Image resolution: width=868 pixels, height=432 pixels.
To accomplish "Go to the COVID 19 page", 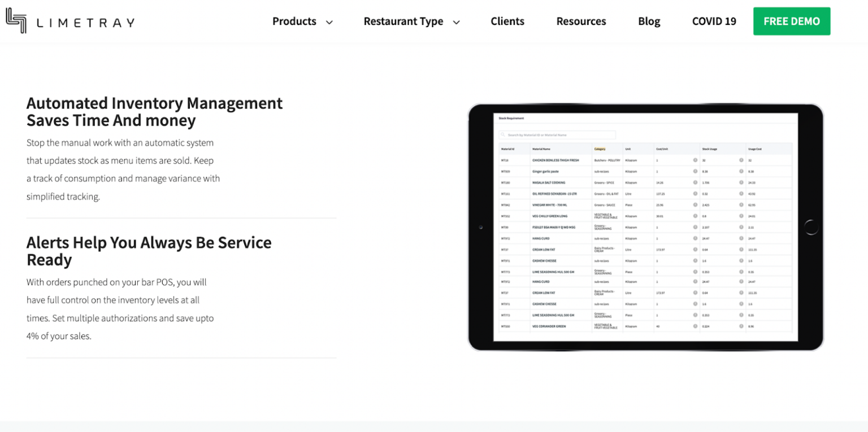I will pyautogui.click(x=714, y=21).
